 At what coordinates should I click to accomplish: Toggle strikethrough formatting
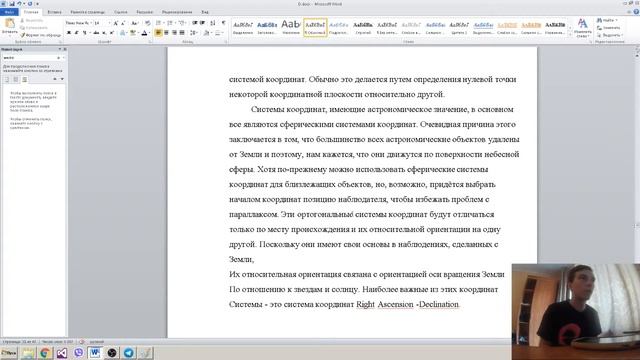[96, 33]
